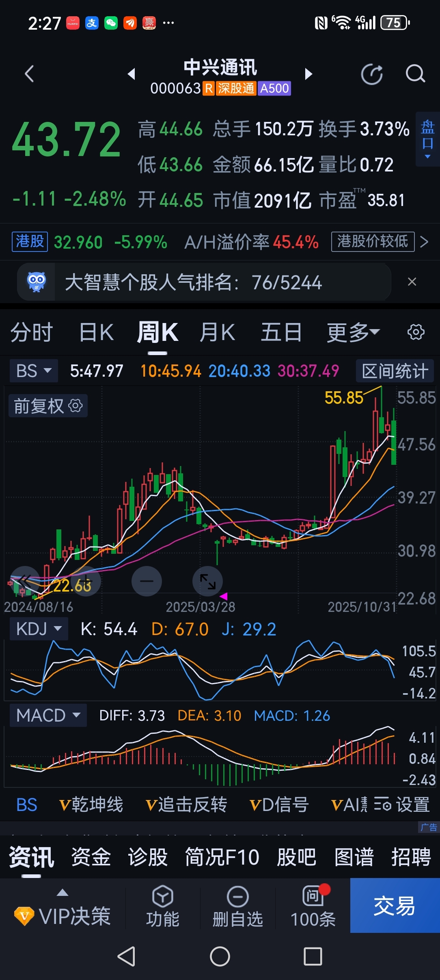
Task: Open indicator 设置 button
Action: pyautogui.click(x=401, y=804)
